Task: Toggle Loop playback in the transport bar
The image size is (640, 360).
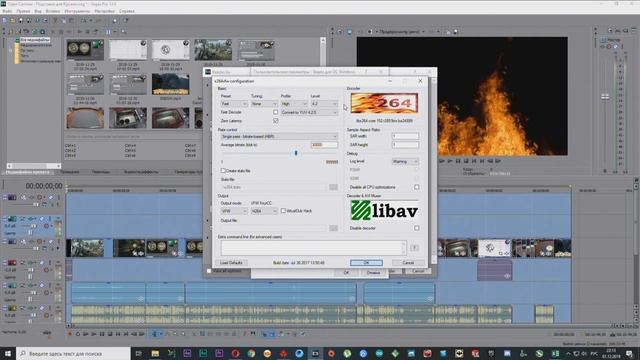Action: pyautogui.click(x=78, y=334)
